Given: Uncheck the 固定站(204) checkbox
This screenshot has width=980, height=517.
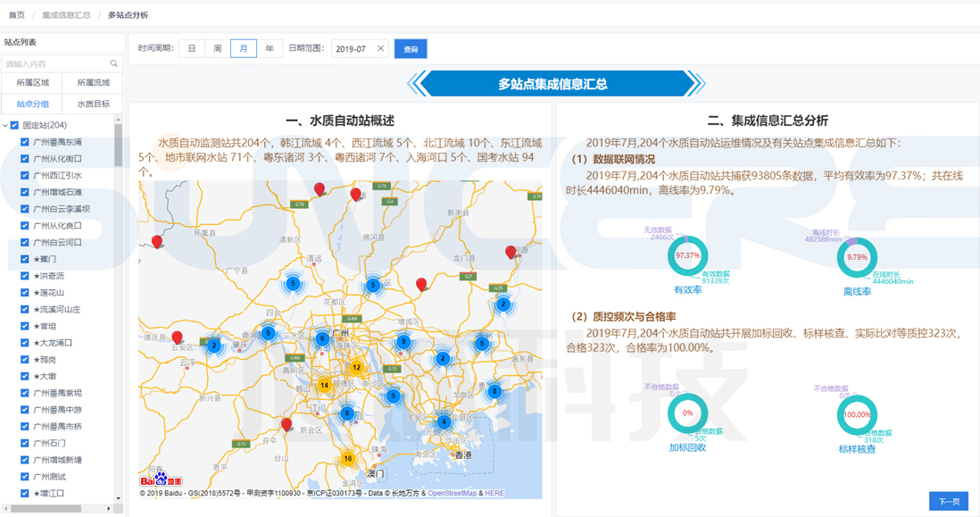Looking at the screenshot, I should point(15,126).
